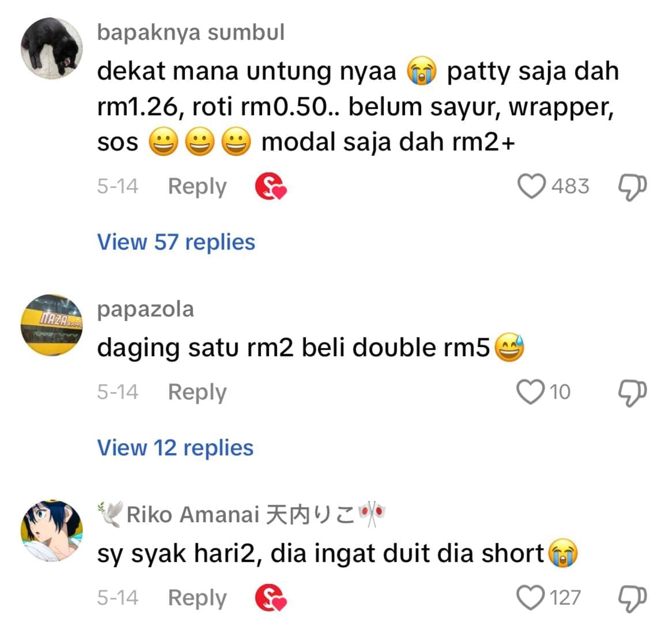Dislike papazola's comment with thumbs-down icon
Screen dimensions: 672x634
pos(632,393)
